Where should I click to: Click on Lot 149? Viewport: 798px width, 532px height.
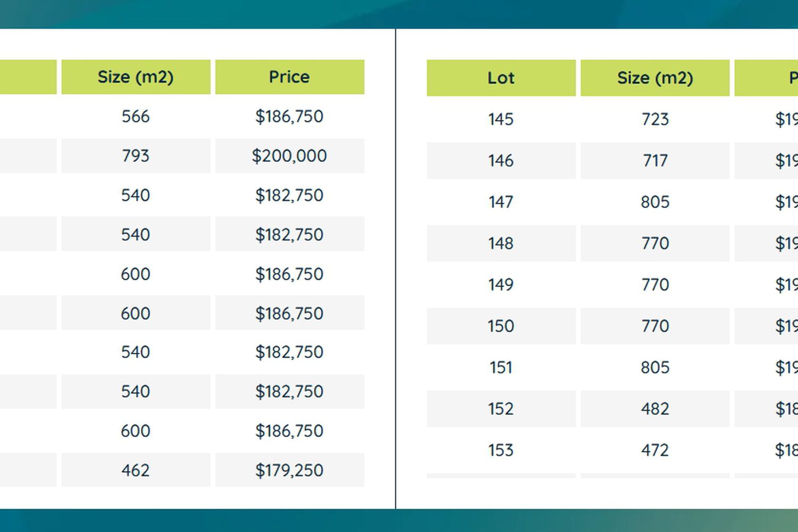[501, 285]
